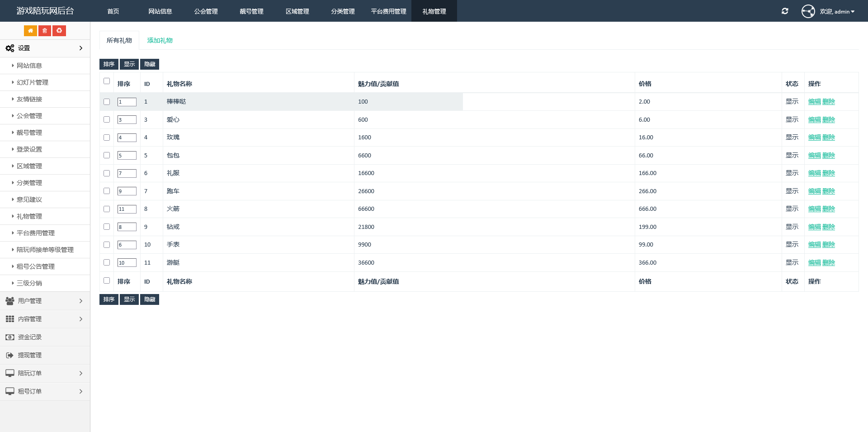
Task: Open 三级分销 in the sidebar
Action: tap(29, 283)
